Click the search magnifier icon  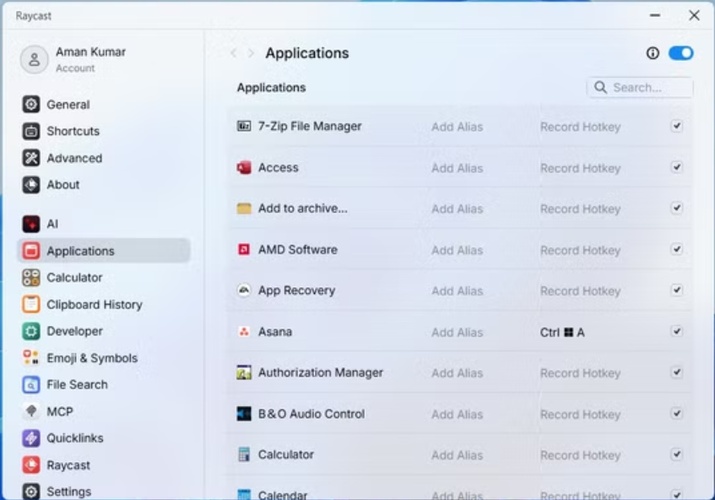tap(601, 88)
